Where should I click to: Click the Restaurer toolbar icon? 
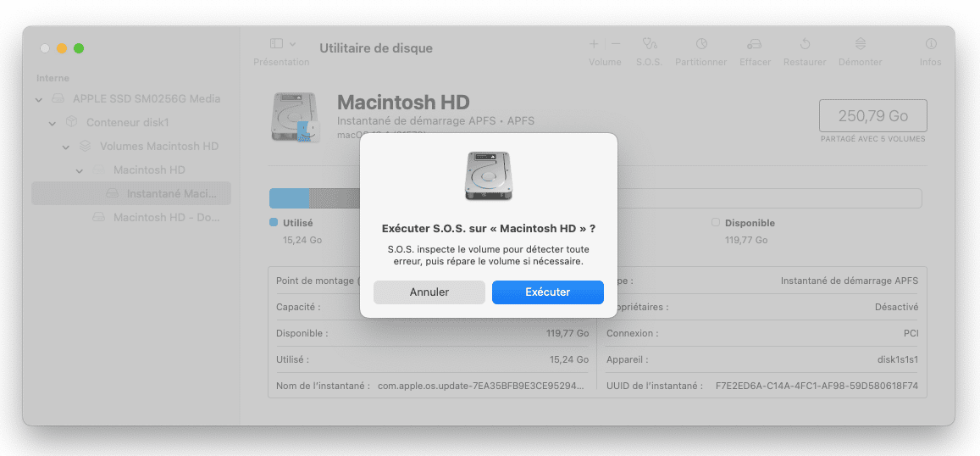pos(804,44)
